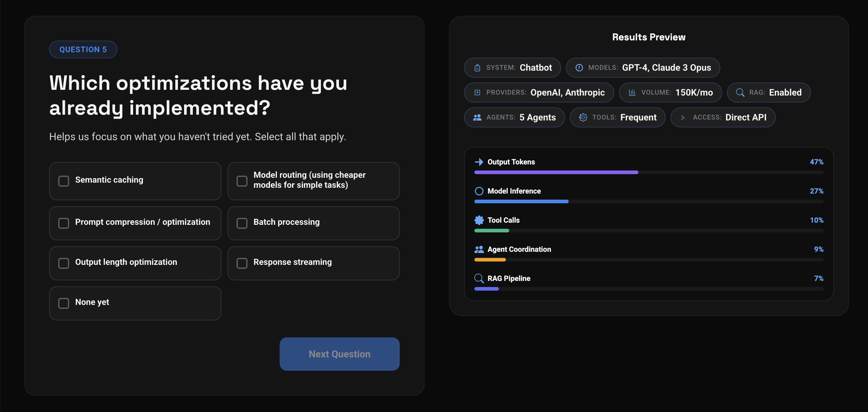Enable the Batch processing option
868x412 pixels.
coord(242,223)
